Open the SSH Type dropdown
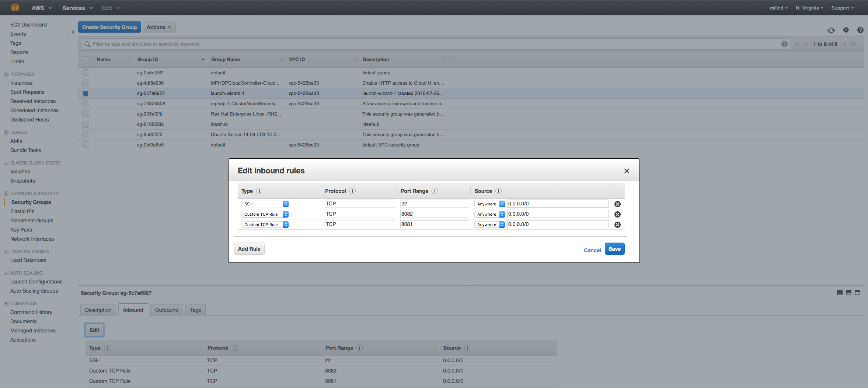868x388 pixels. point(264,204)
